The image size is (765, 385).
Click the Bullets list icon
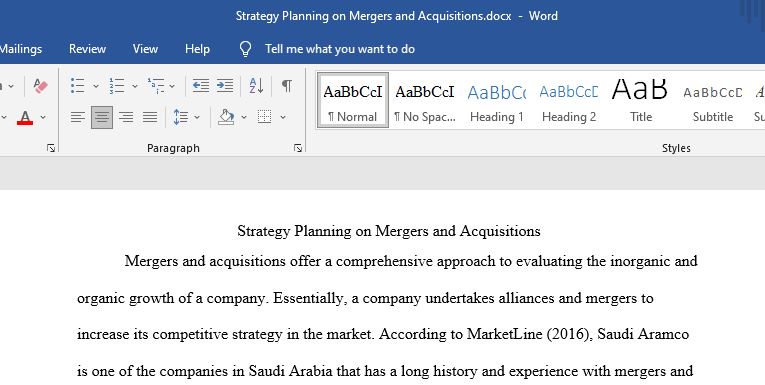(78, 85)
